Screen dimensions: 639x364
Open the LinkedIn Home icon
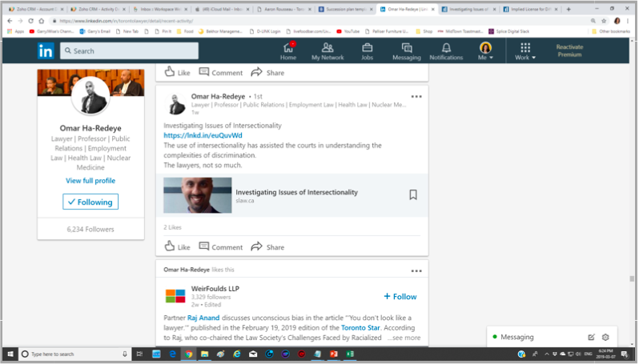tap(288, 51)
